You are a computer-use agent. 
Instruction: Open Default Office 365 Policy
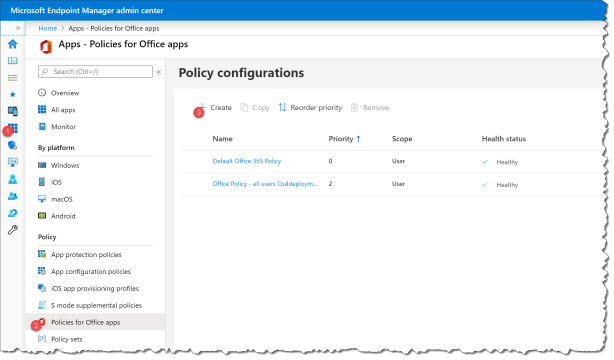pyautogui.click(x=247, y=161)
